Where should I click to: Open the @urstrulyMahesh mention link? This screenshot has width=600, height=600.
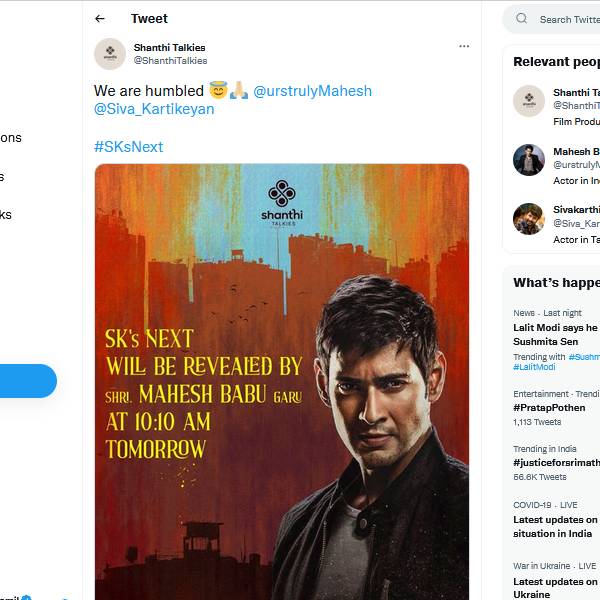click(x=312, y=91)
